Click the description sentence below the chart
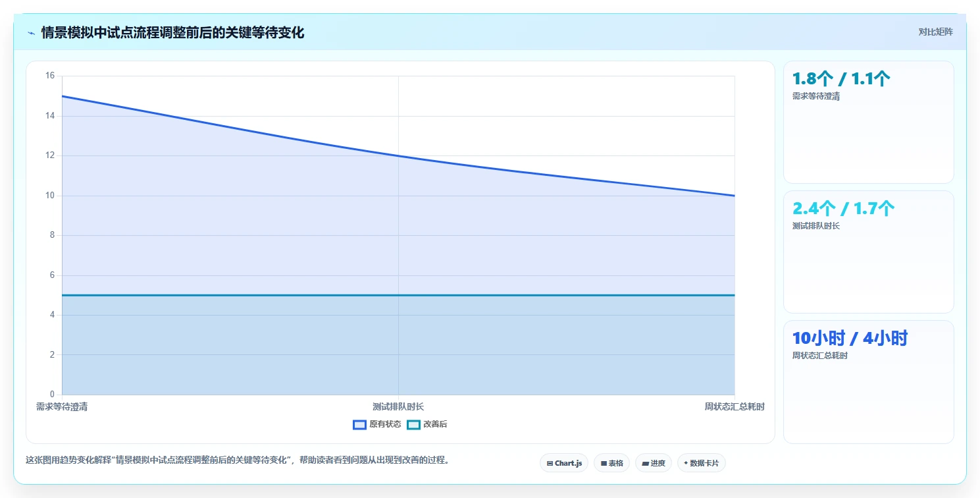The image size is (980, 498). [238, 460]
